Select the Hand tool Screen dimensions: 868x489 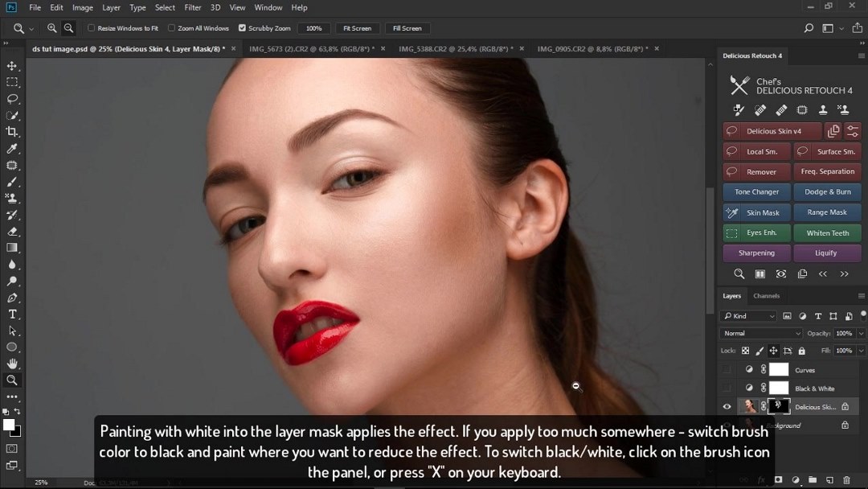pyautogui.click(x=11, y=364)
